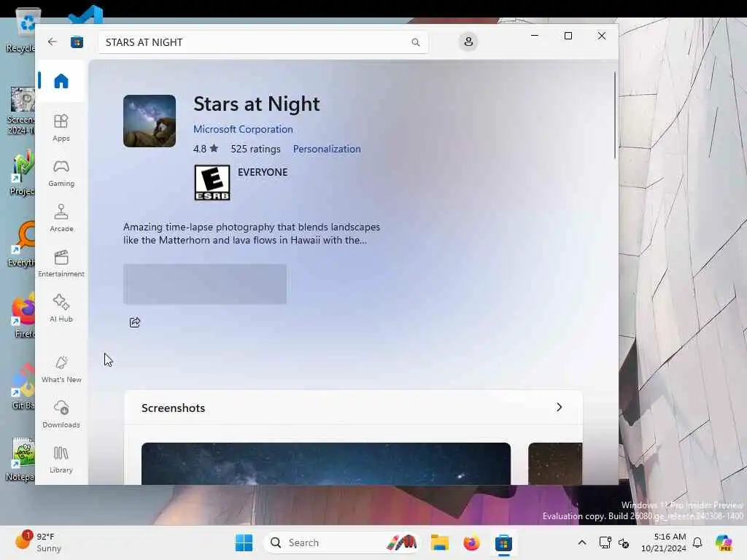Open the notification bell in taskbar
This screenshot has width=747, height=560.
(x=697, y=542)
